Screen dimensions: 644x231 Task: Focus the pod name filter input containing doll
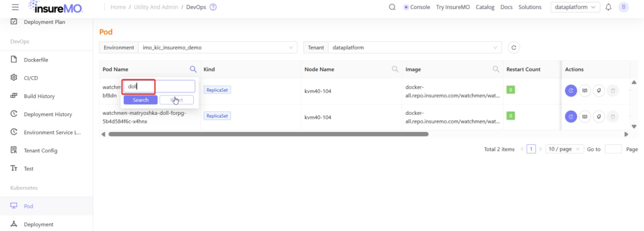[159, 86]
